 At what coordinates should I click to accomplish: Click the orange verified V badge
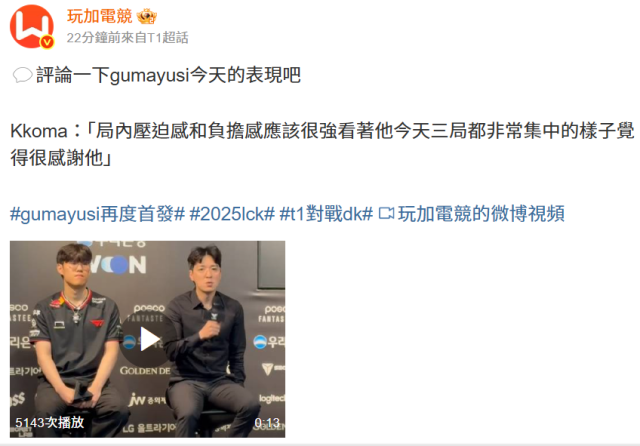[x=47, y=42]
